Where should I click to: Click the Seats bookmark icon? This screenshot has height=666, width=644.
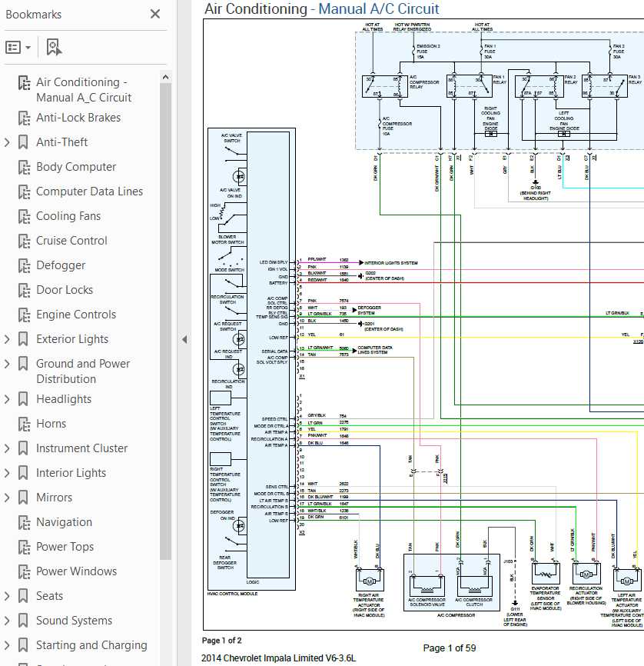pos(23,596)
